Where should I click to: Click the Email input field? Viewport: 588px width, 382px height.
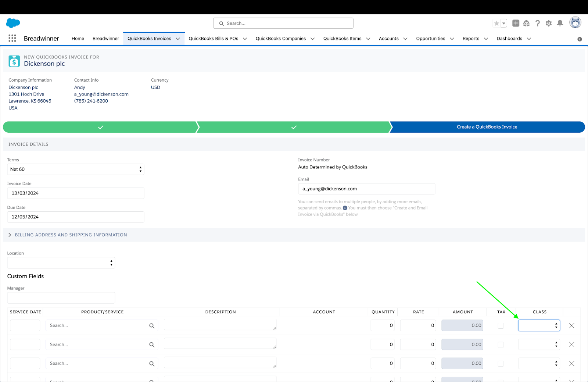367,189
